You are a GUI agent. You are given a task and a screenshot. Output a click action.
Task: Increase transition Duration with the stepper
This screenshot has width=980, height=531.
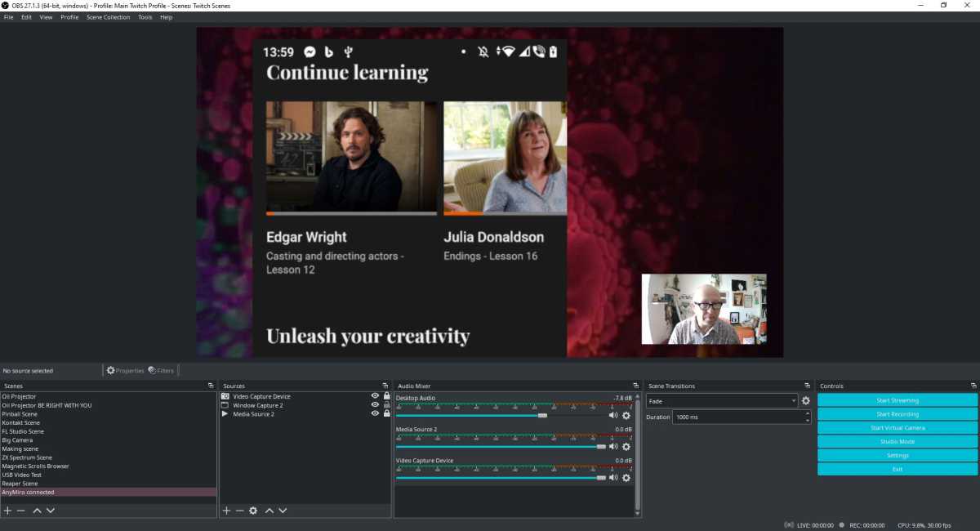[x=807, y=414]
